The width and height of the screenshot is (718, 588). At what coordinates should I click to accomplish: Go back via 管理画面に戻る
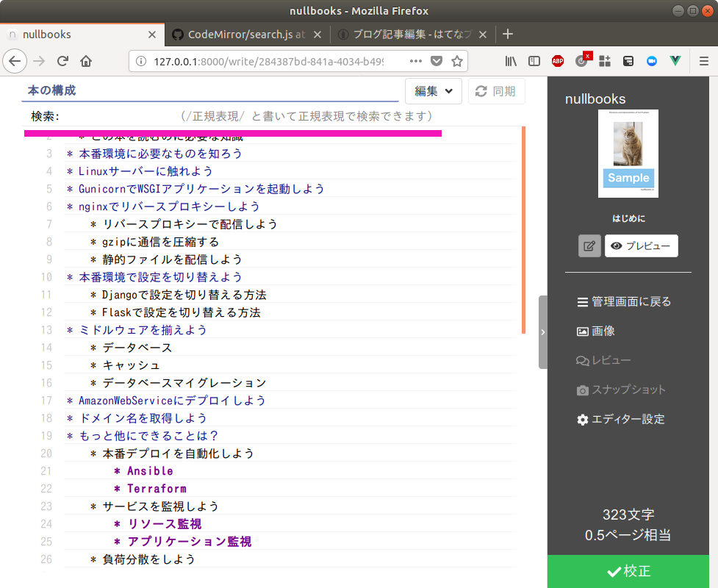624,302
